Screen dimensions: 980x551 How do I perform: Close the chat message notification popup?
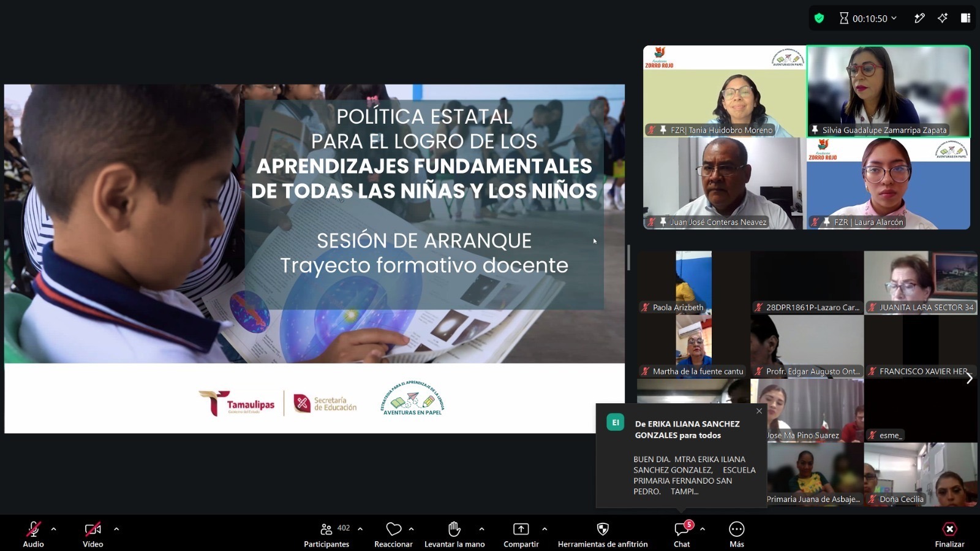759,411
